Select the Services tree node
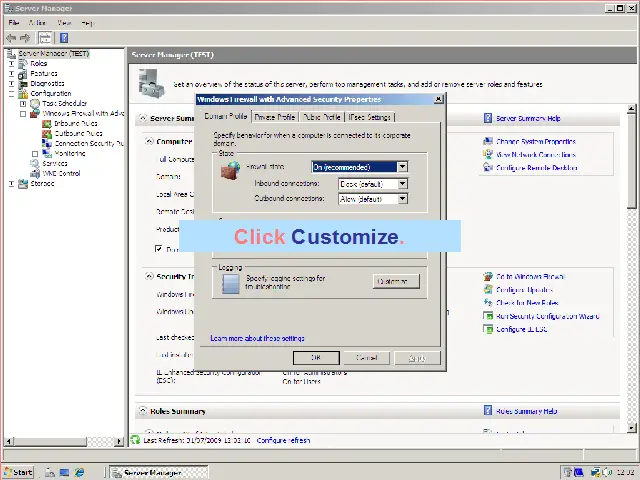This screenshot has height=480, width=640. click(55, 163)
